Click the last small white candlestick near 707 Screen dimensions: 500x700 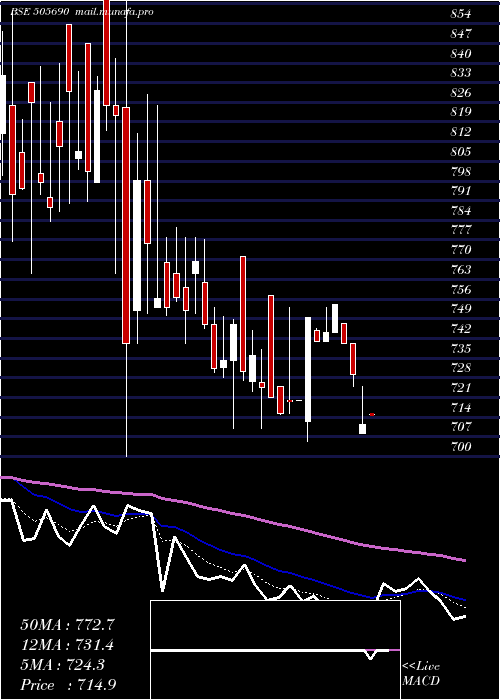(362, 429)
